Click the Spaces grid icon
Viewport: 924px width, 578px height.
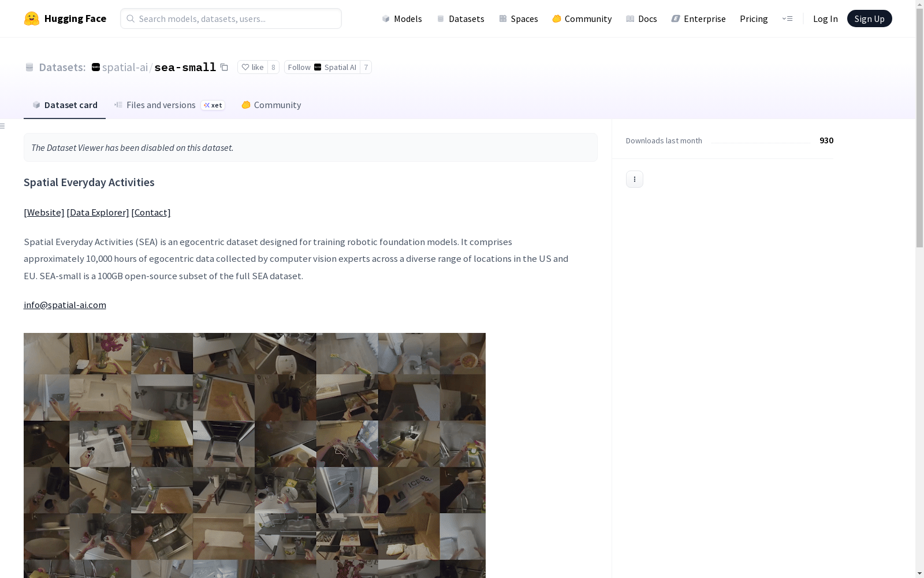[x=503, y=18]
